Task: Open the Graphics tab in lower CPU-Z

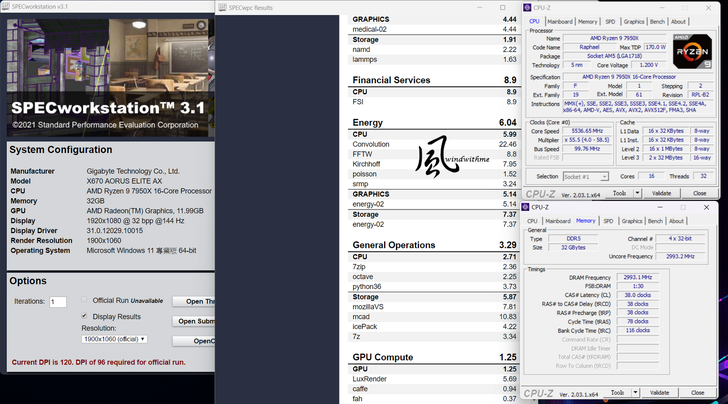Action: [631, 221]
